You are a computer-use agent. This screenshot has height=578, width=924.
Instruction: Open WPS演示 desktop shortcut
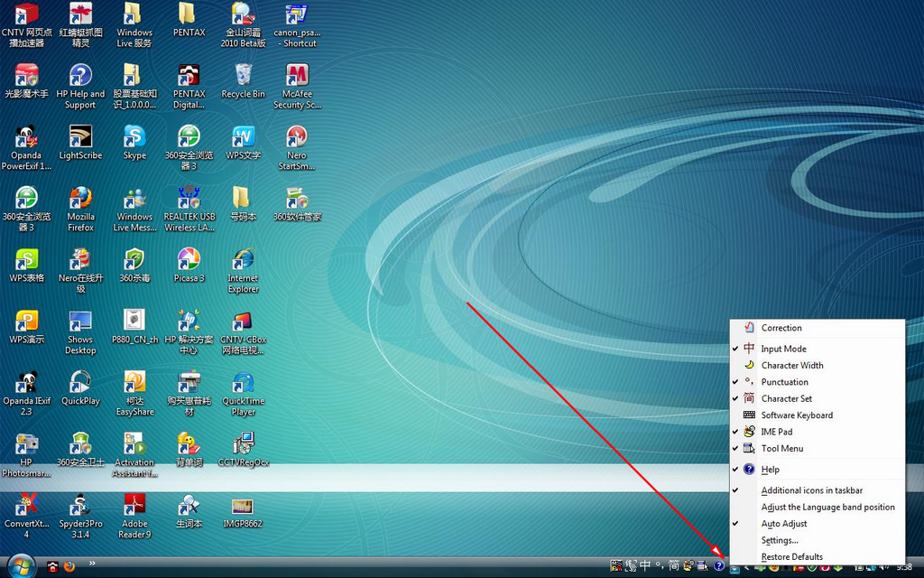click(26, 327)
